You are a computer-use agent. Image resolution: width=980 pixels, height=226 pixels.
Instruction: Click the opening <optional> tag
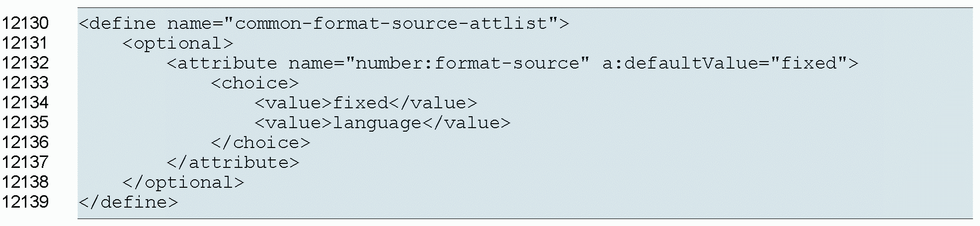(178, 44)
